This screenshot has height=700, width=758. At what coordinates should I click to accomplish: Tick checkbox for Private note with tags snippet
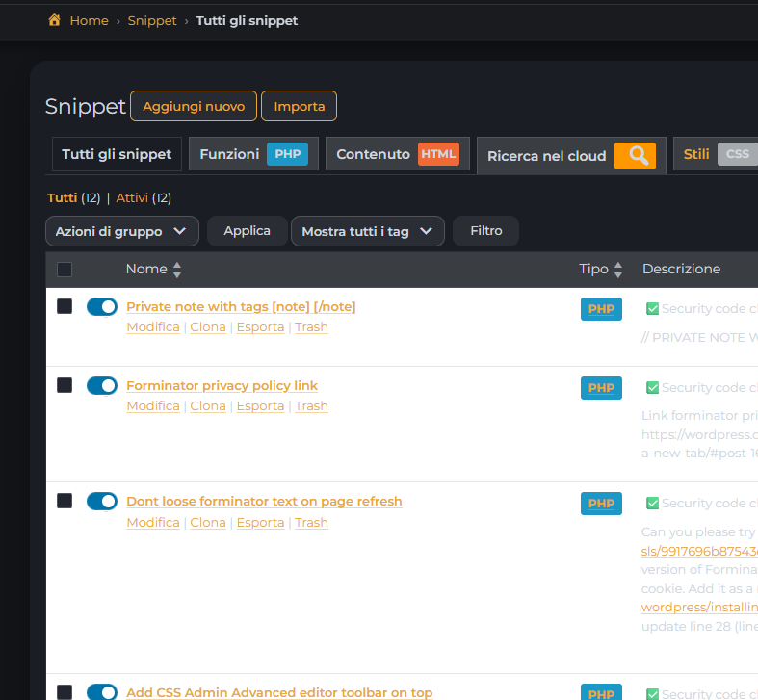point(65,306)
